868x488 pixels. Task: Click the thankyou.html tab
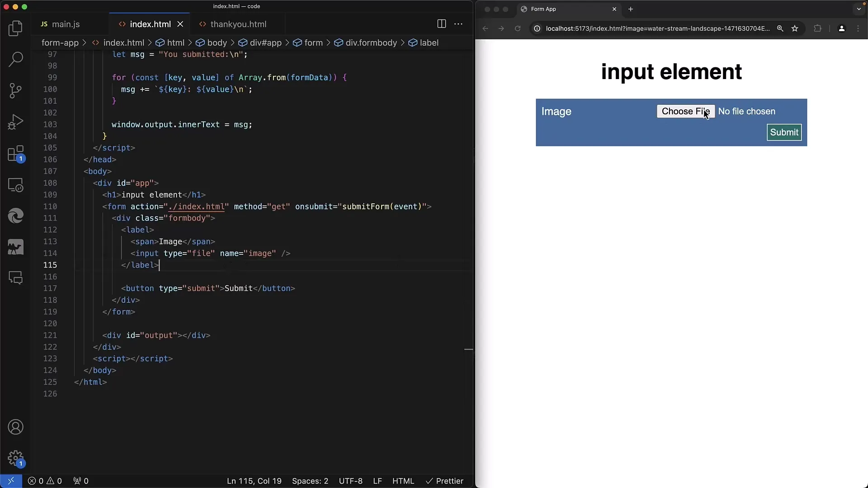click(x=238, y=24)
